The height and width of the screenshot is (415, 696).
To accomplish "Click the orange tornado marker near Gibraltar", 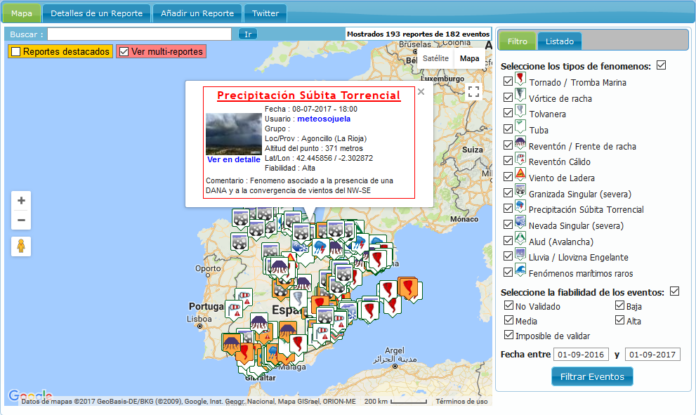I will pos(244,353).
